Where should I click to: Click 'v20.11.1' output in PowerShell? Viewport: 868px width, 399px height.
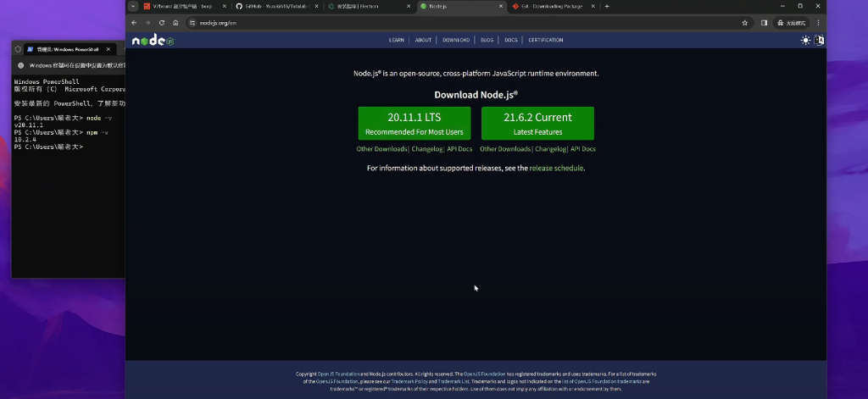(x=29, y=125)
